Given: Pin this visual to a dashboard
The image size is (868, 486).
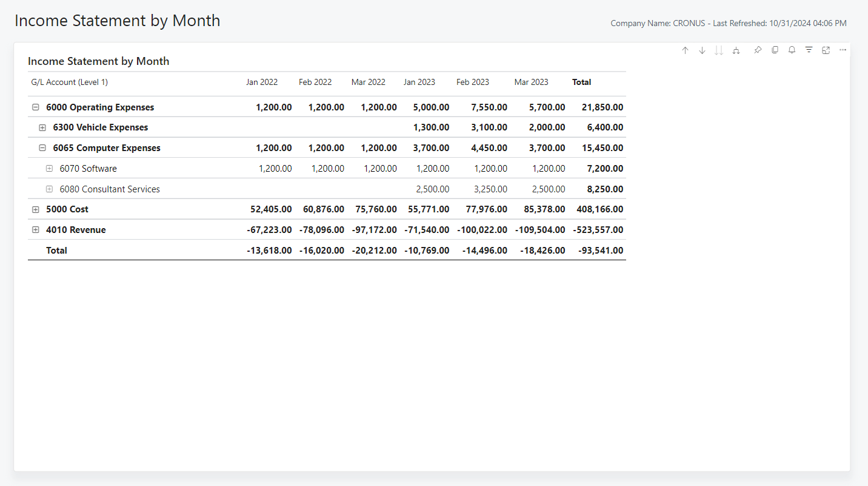Looking at the screenshot, I should tap(757, 50).
